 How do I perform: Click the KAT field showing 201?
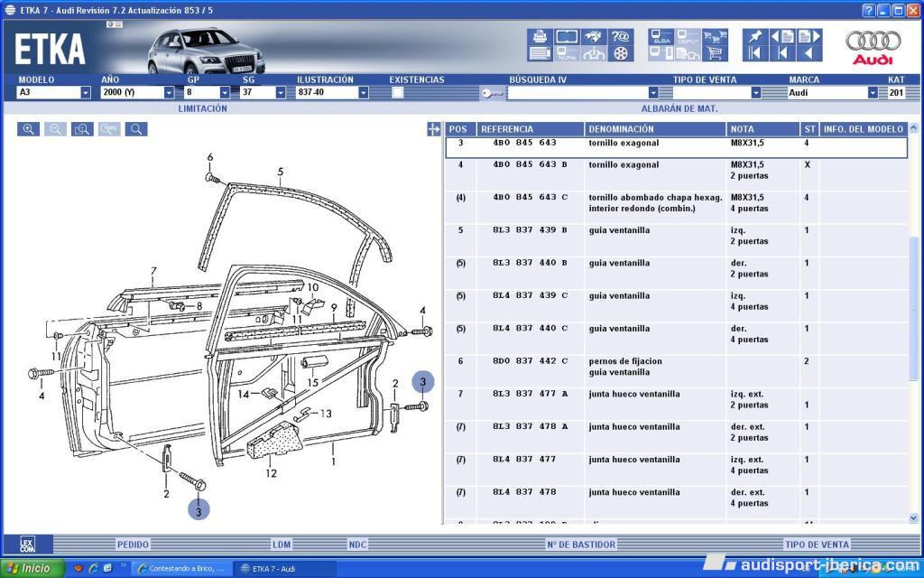tap(896, 93)
